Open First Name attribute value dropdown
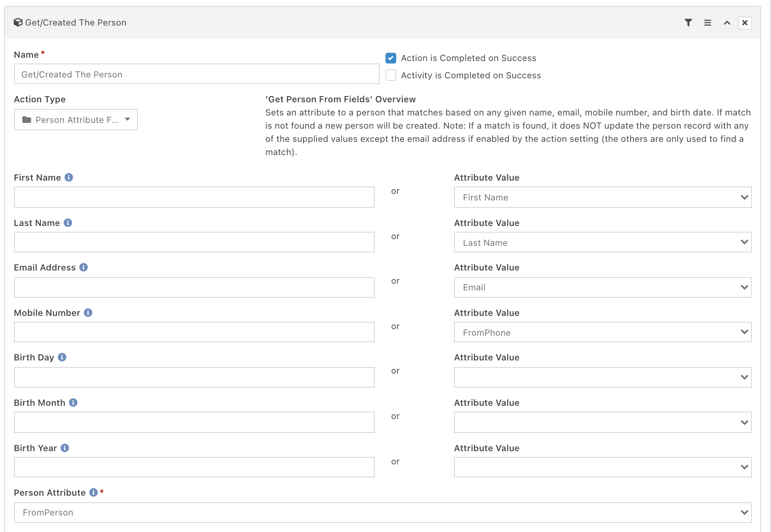771x532 pixels. pos(603,197)
